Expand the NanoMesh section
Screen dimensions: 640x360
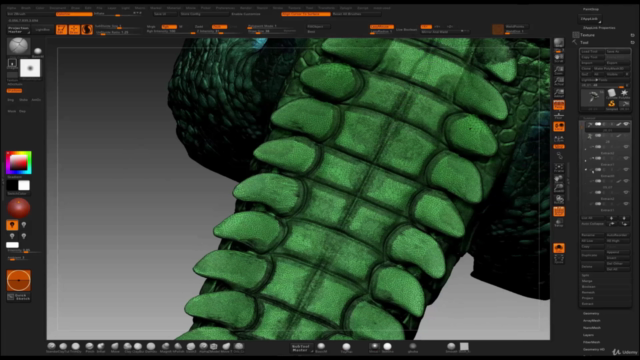click(592, 328)
